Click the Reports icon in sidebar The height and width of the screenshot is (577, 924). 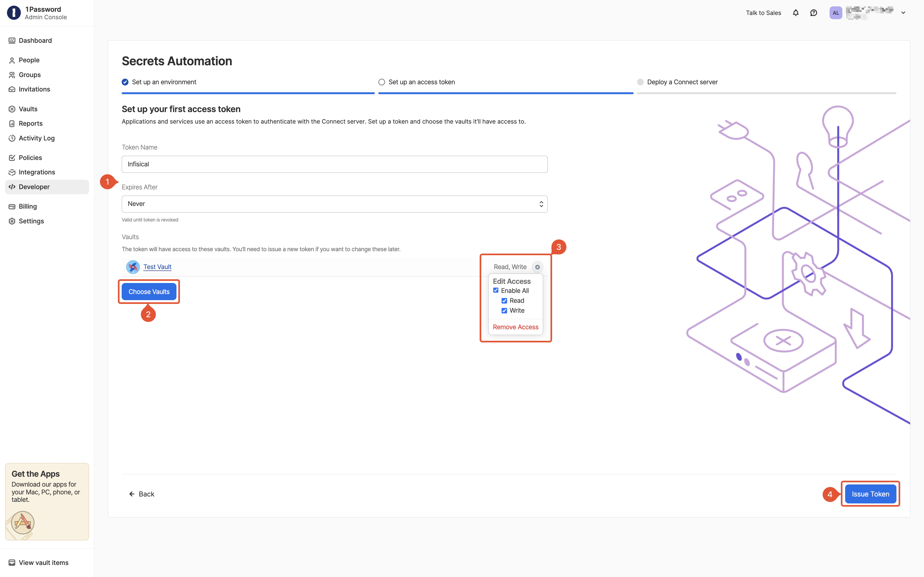tap(12, 124)
